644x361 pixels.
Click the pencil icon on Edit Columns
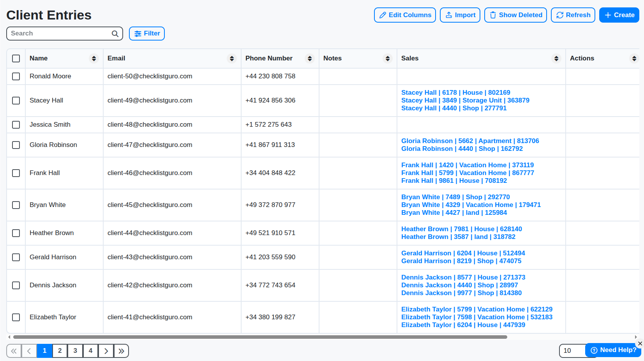coord(383,15)
